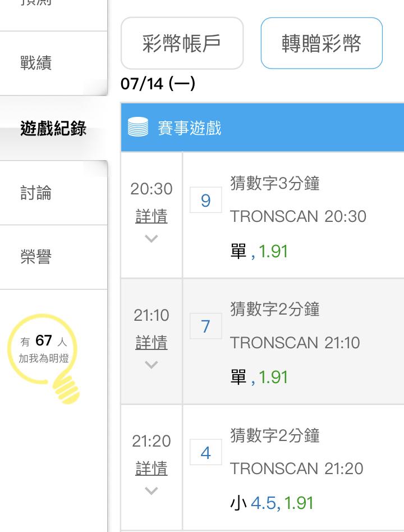
Task: Open 詳情 link for 20:30 game
Action: (151, 216)
